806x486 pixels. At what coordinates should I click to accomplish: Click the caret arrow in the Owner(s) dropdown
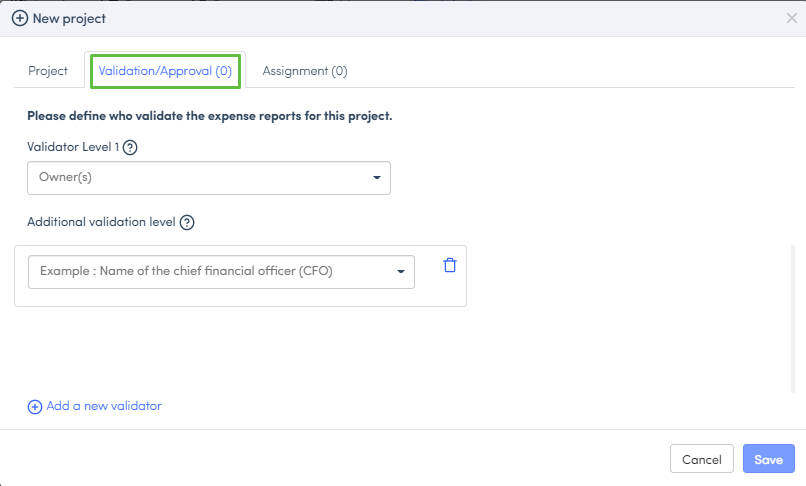(x=377, y=178)
